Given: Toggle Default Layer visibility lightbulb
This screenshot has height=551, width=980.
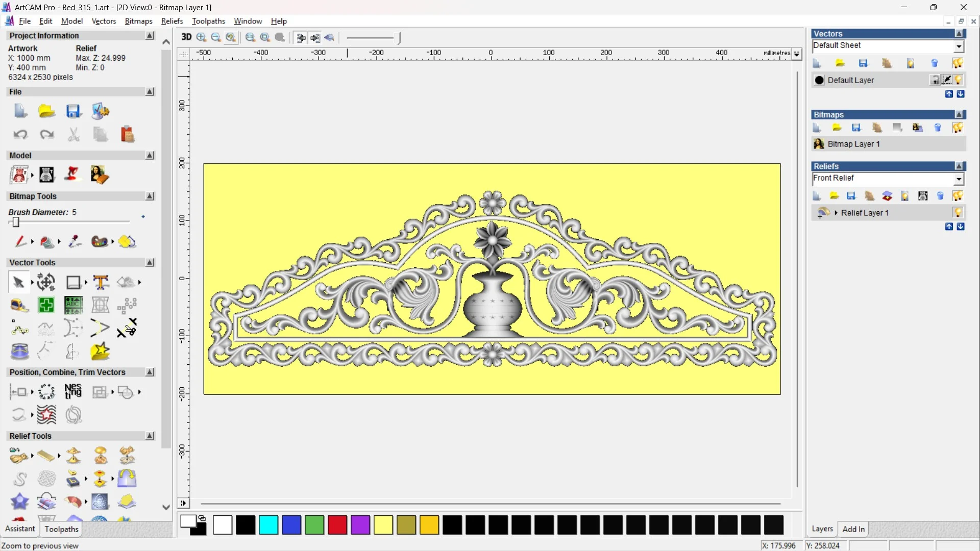Looking at the screenshot, I should point(958,80).
